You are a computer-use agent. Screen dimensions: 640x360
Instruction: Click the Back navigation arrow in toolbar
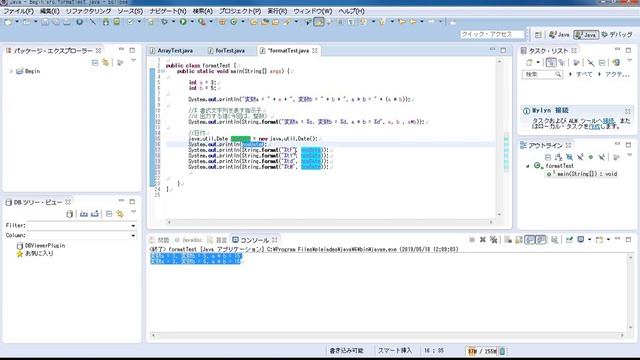413,22
